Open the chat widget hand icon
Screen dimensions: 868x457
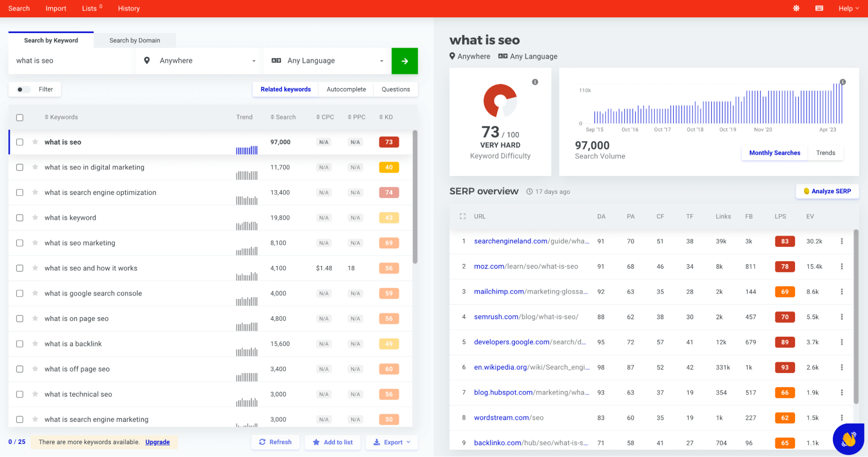point(848,439)
